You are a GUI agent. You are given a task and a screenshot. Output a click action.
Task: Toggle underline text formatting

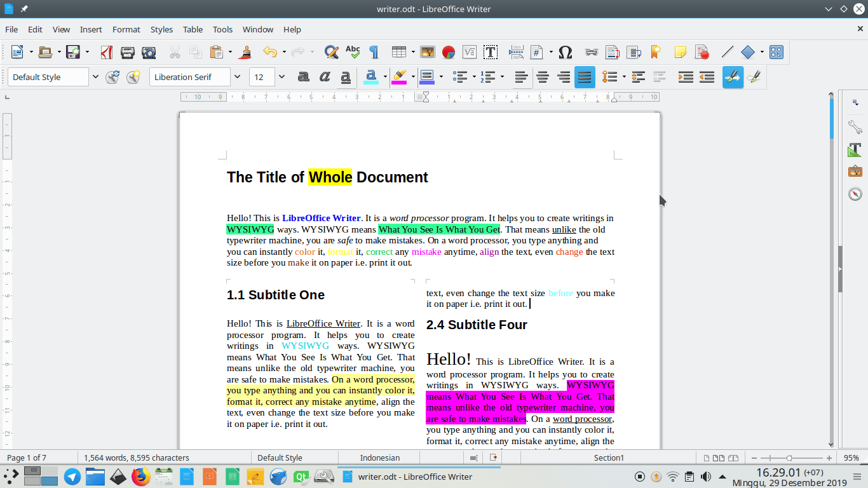click(x=346, y=77)
